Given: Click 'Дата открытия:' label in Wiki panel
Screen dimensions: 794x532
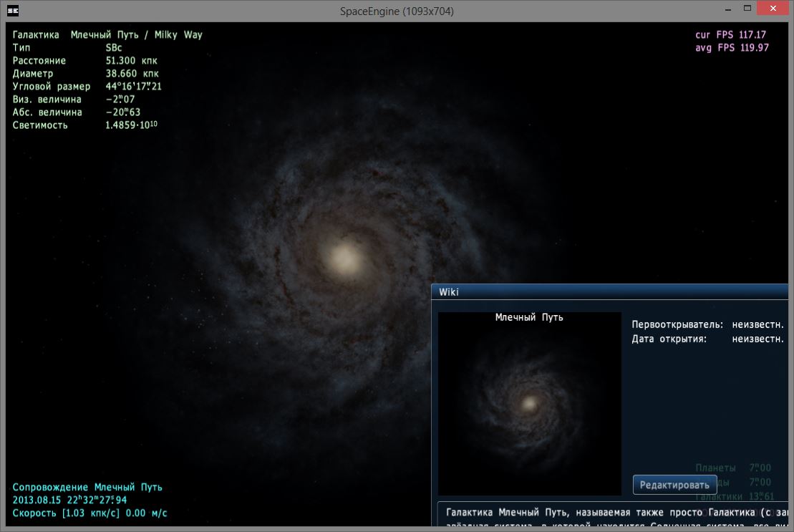Looking at the screenshot, I should [669, 339].
